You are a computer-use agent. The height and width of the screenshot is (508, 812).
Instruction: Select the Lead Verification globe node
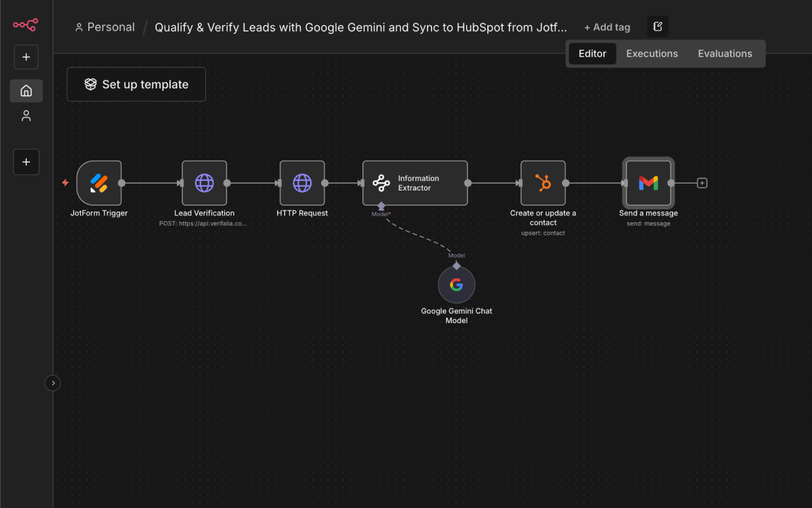coord(204,183)
